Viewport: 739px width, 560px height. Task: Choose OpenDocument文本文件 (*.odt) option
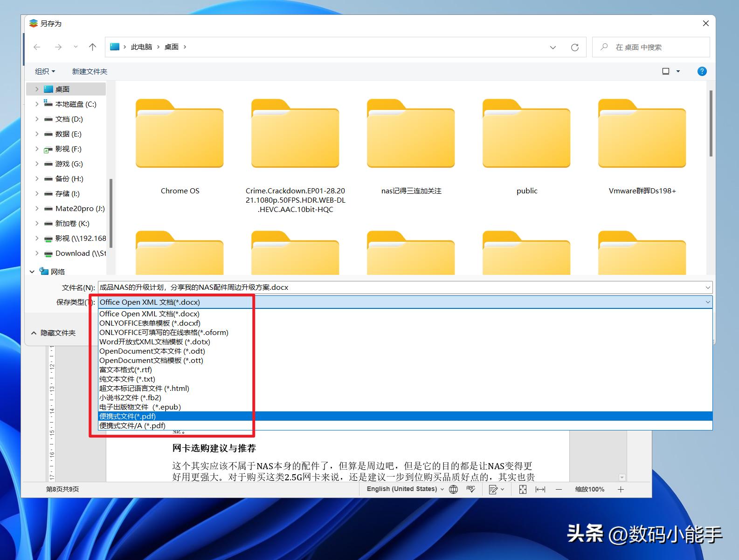point(405,351)
